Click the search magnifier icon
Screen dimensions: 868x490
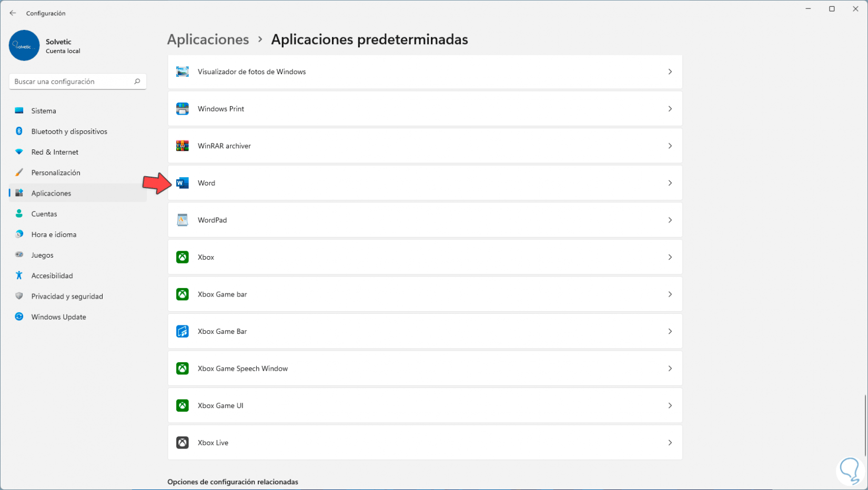coord(137,81)
